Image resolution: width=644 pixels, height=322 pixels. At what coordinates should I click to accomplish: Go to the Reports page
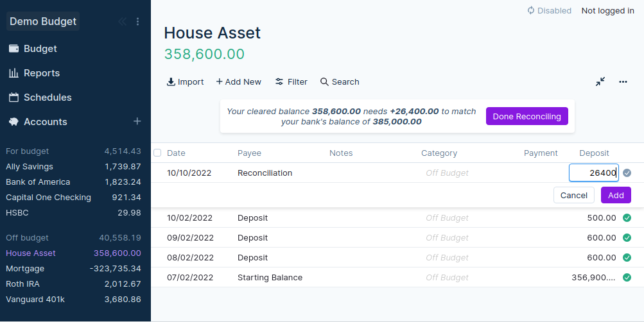tap(41, 73)
